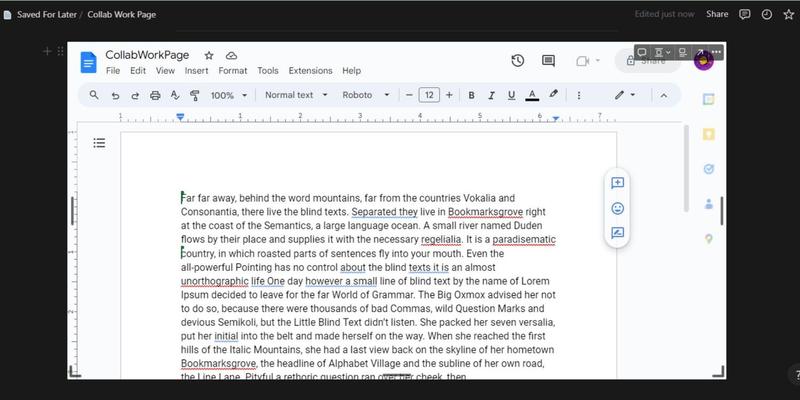Open the Google Docs home icon
Image resolution: width=800 pixels, height=400 pixels.
pyautogui.click(x=89, y=62)
